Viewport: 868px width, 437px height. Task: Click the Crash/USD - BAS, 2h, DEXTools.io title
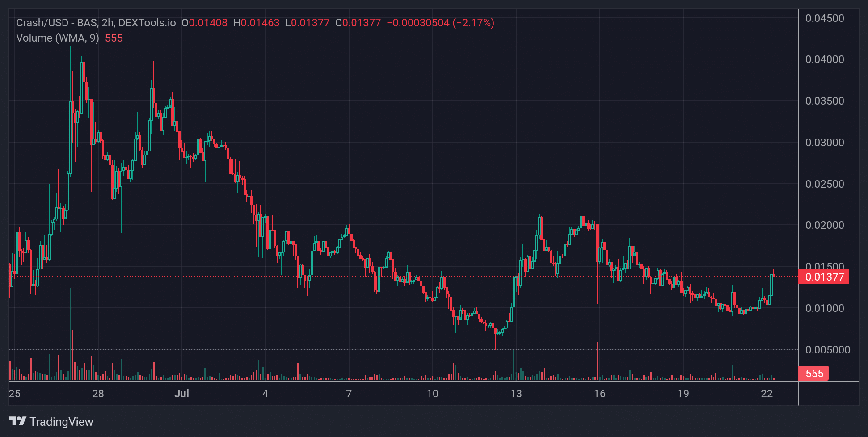tap(96, 23)
